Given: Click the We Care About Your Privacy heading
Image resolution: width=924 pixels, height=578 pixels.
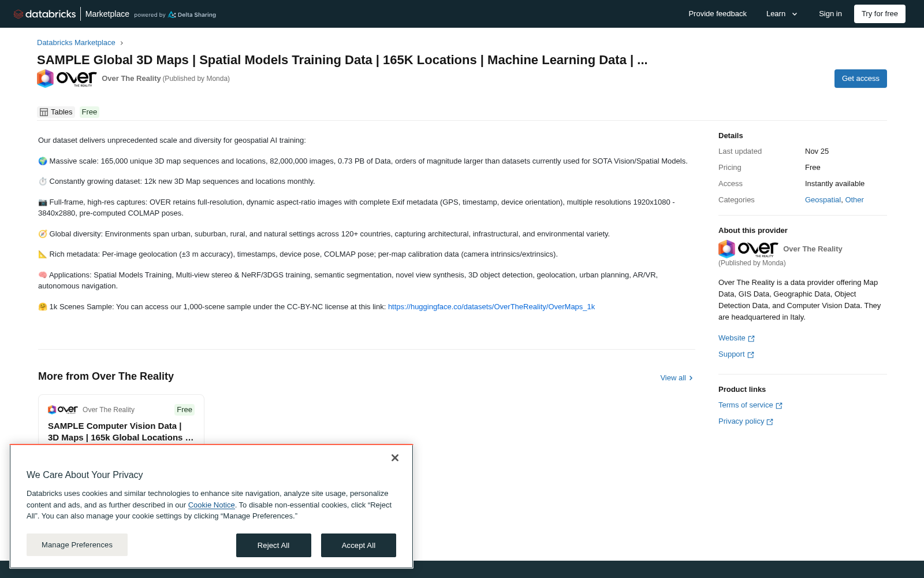Looking at the screenshot, I should pos(85,475).
